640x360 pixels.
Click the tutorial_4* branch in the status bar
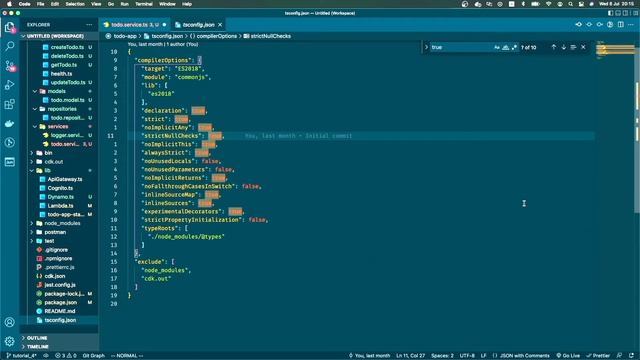22,356
